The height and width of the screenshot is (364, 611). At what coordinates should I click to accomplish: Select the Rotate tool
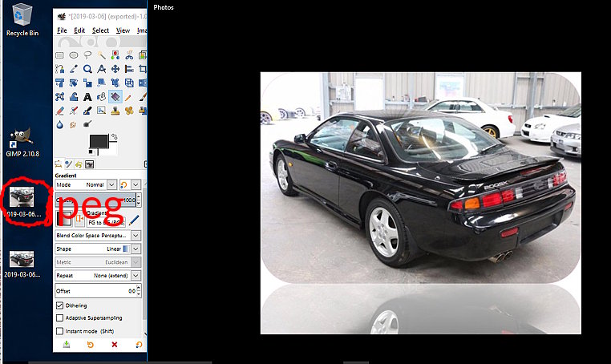(x=74, y=83)
